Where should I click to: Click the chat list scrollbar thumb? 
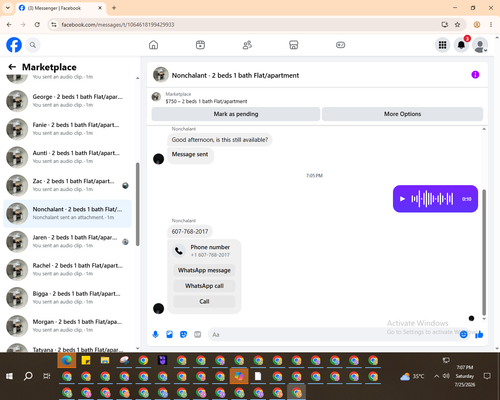point(137,204)
